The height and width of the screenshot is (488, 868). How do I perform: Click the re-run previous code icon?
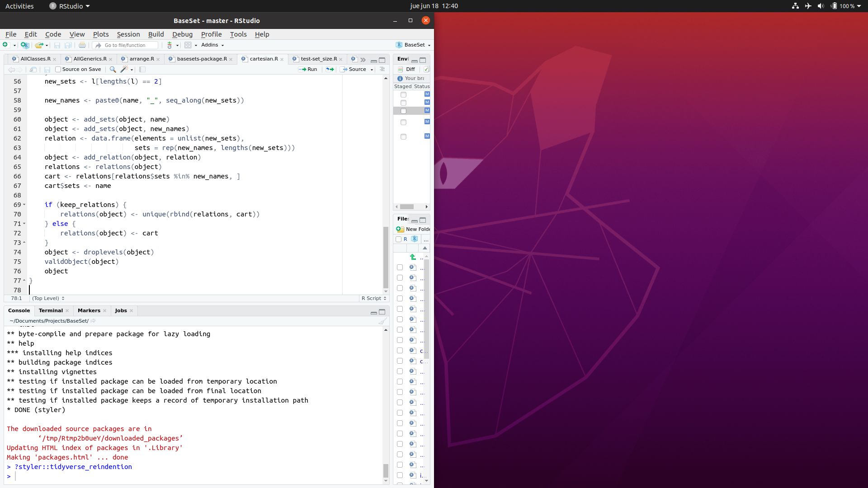click(x=330, y=70)
